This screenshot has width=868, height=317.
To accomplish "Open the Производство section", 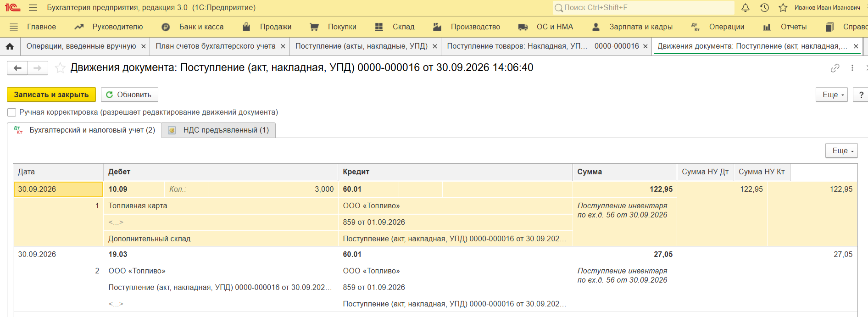I will (467, 27).
